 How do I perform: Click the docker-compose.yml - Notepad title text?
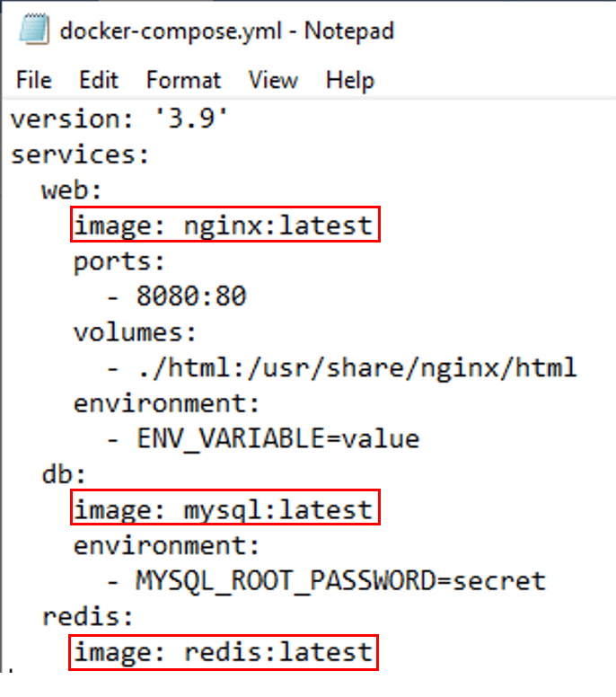[226, 31]
